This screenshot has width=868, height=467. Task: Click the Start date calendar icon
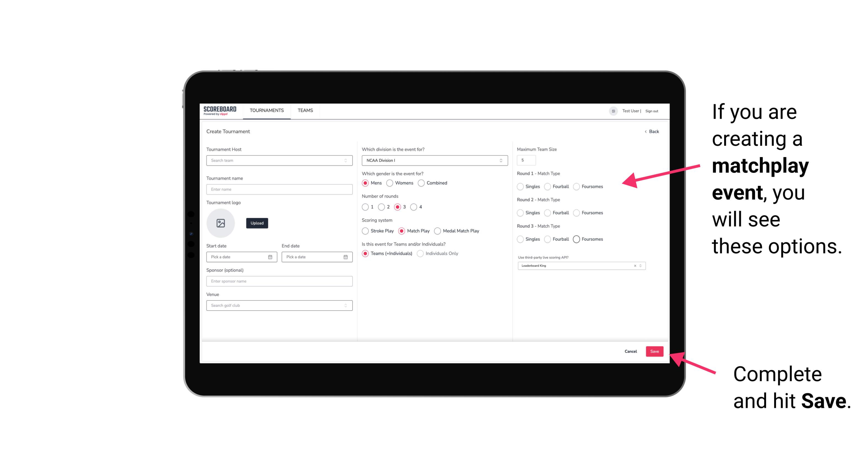(x=270, y=257)
